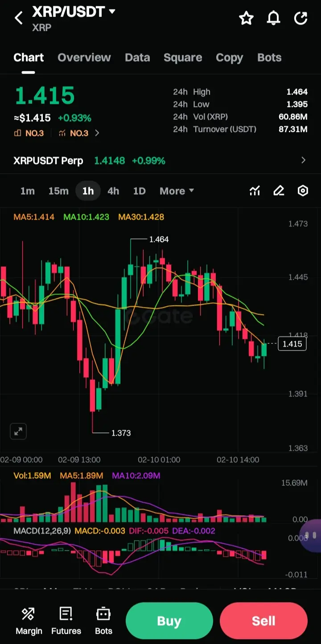Open price alert bell icon
Image resolution: width=321 pixels, height=644 pixels.
point(273,18)
